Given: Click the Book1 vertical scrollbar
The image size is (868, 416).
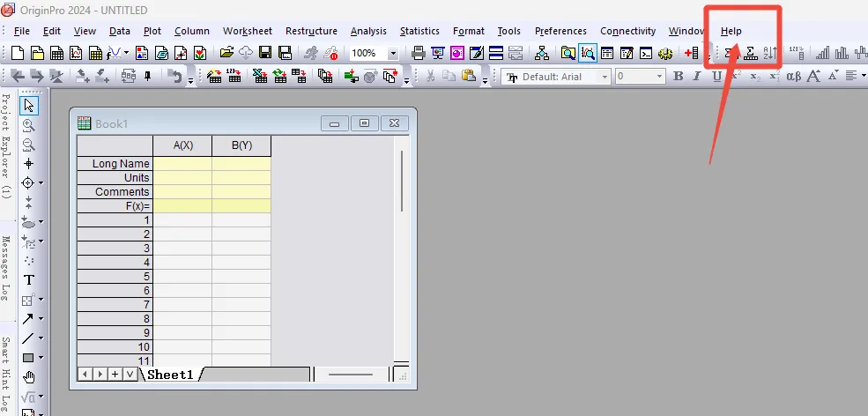Looking at the screenshot, I should tap(401, 180).
